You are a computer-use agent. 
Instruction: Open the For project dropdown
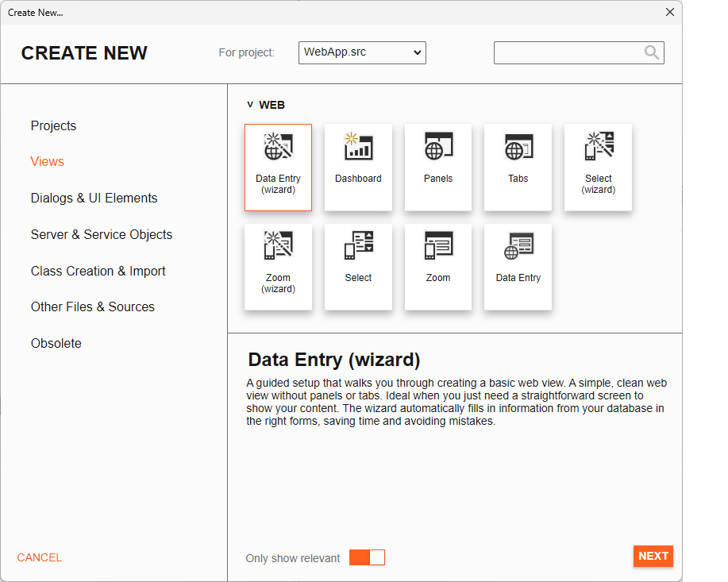362,52
